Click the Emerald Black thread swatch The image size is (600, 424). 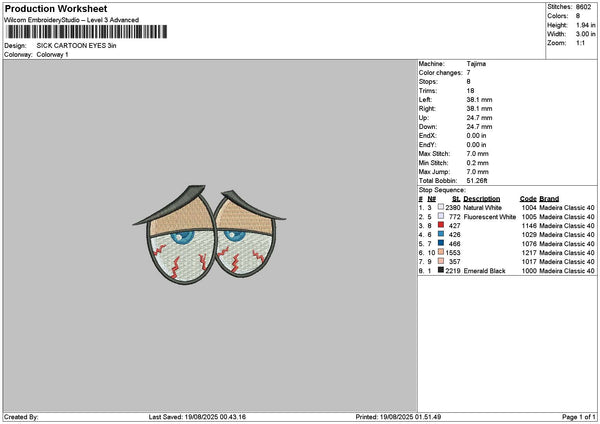(x=441, y=270)
